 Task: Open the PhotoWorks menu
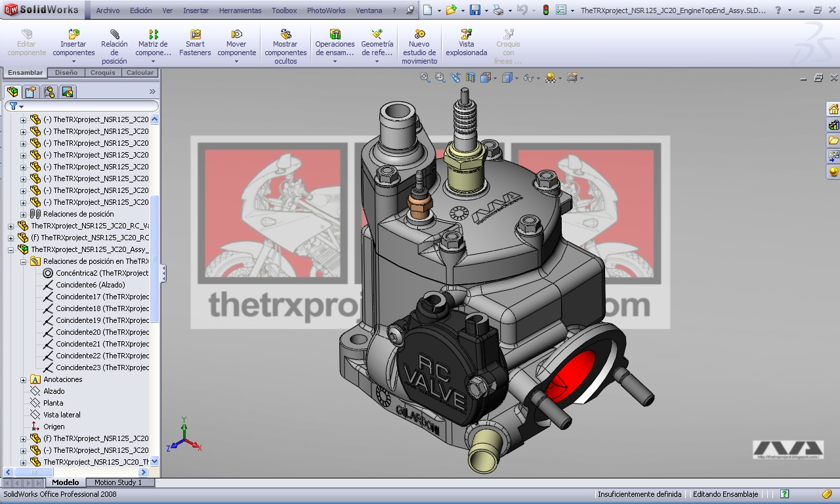pyautogui.click(x=326, y=10)
